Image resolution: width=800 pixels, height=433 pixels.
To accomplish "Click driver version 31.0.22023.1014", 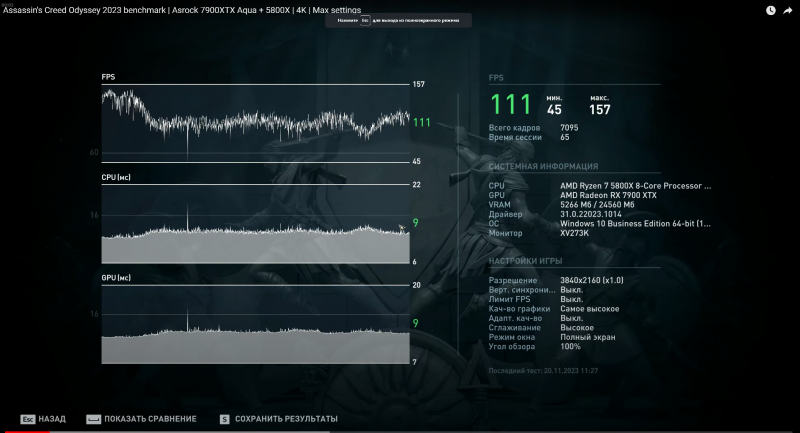I will click(591, 214).
